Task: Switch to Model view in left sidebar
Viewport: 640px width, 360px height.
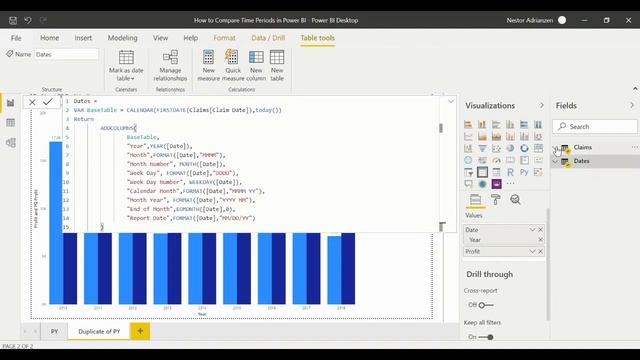Action: (10, 142)
